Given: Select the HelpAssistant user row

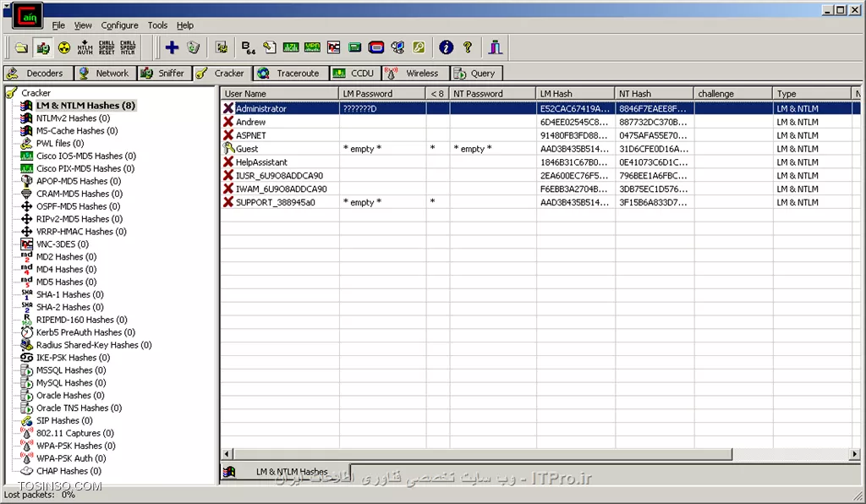Looking at the screenshot, I should tap(540, 162).
